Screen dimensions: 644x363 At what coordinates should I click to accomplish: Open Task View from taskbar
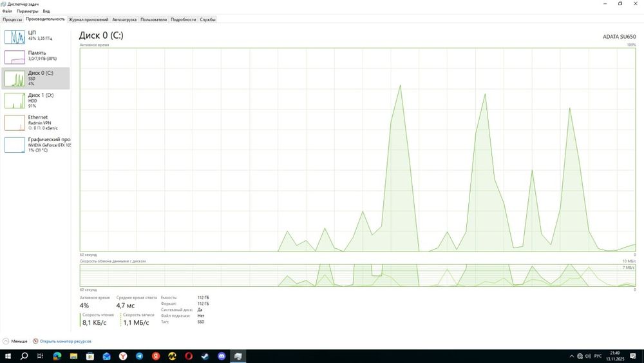(x=40, y=357)
